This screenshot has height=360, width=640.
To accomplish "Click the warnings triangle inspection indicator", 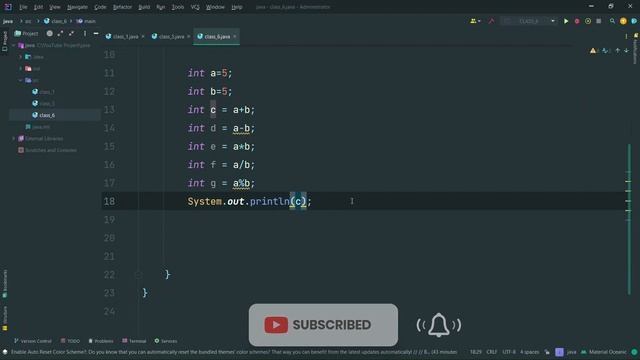I will [x=594, y=51].
